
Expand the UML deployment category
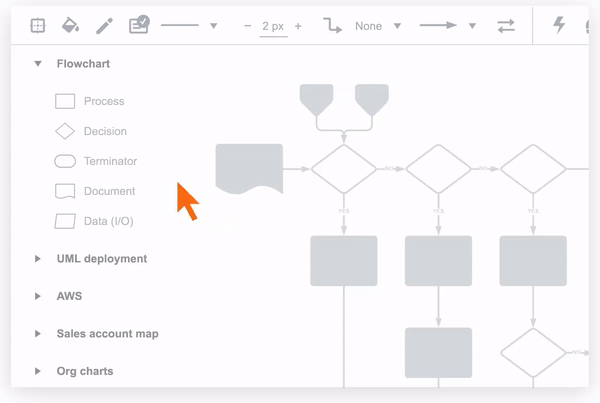coord(38,259)
